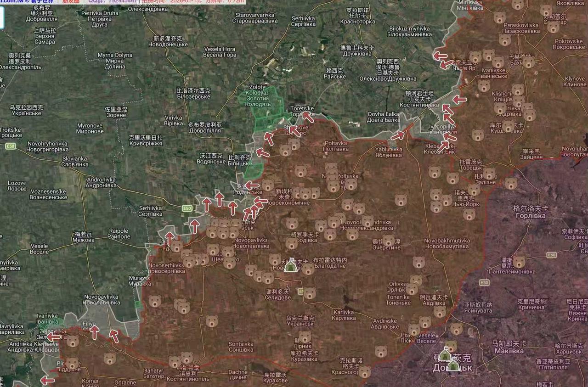This screenshot has width=588, height=387.
Task: Select the Makiivka city label
Action: pyautogui.click(x=509, y=348)
